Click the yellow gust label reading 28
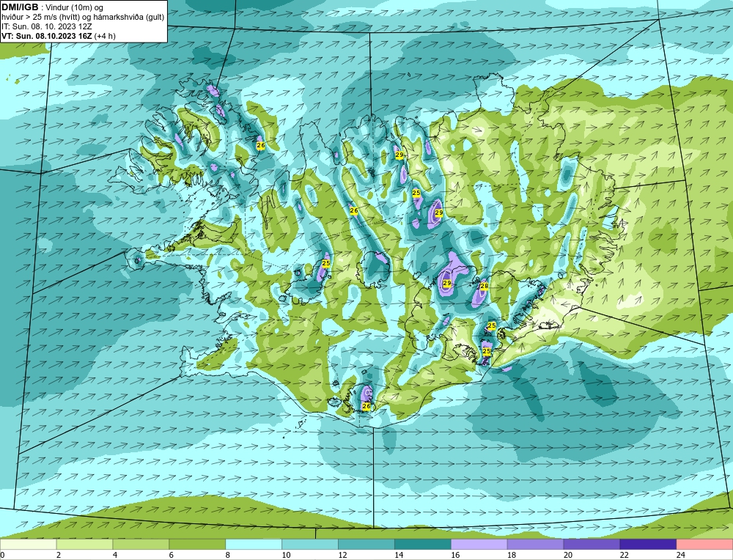Screen dimensions: 733x560 pyautogui.click(x=485, y=286)
